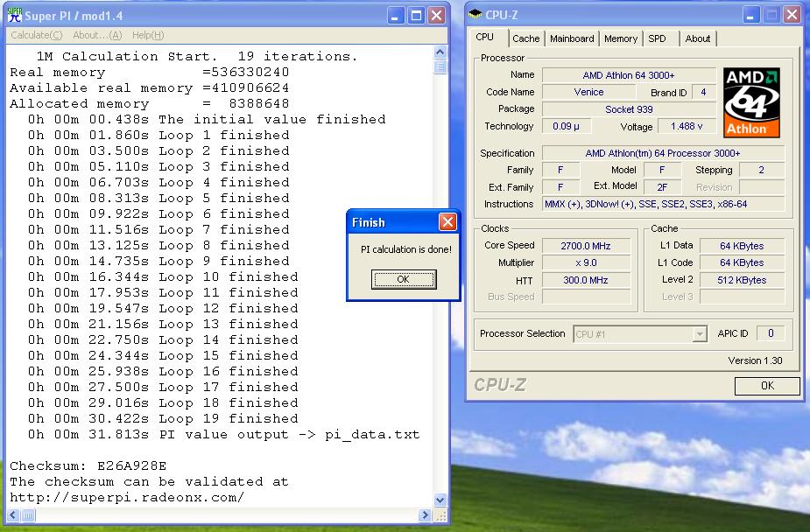This screenshot has height=532, width=810.
Task: Open the About menu in Super PI
Action: tap(97, 35)
